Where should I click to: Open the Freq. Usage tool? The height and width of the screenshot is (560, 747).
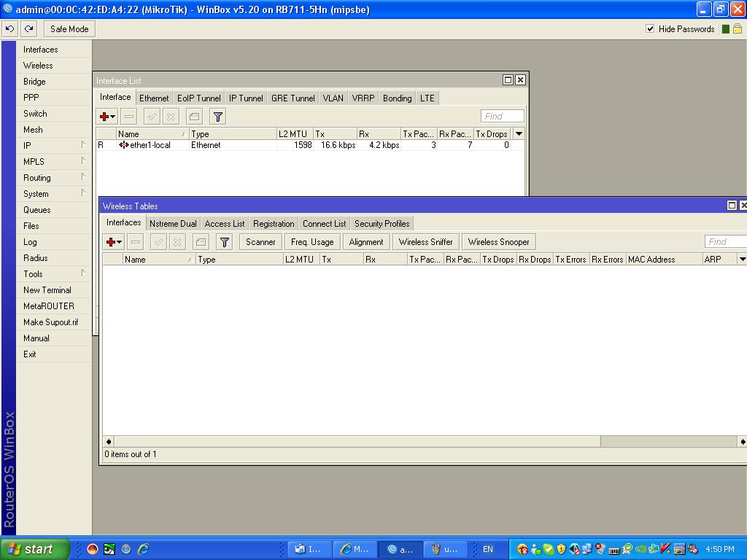coord(311,241)
